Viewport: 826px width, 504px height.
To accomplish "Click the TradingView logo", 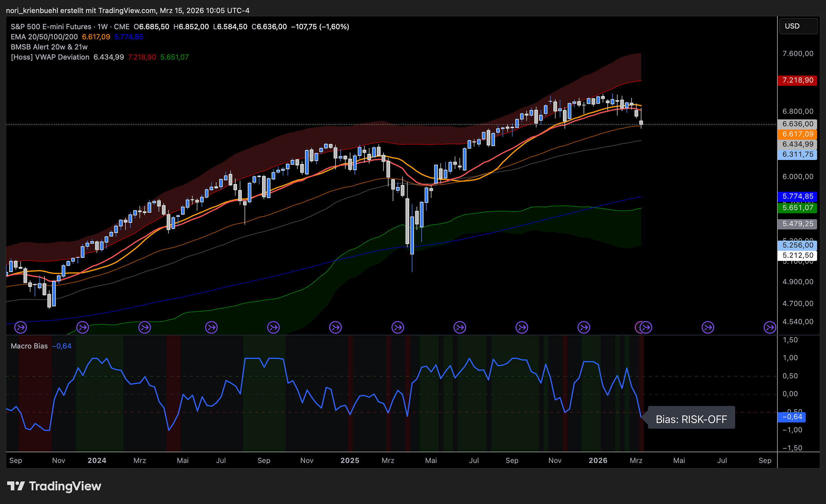I will (54, 486).
